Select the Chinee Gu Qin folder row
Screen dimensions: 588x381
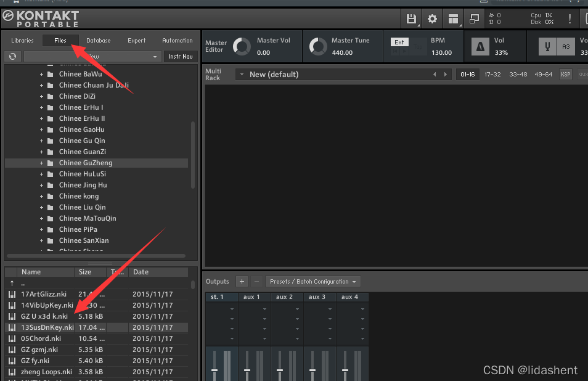coord(96,141)
